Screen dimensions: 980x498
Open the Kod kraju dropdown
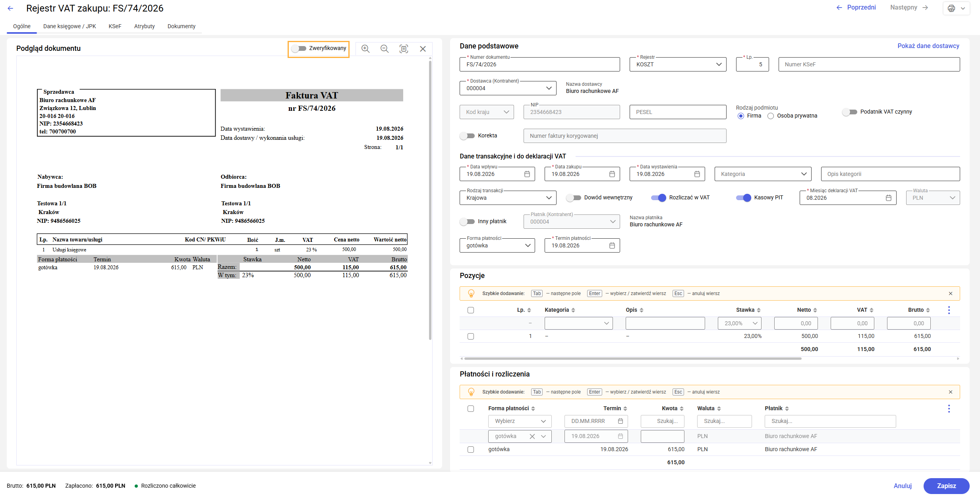coord(487,112)
